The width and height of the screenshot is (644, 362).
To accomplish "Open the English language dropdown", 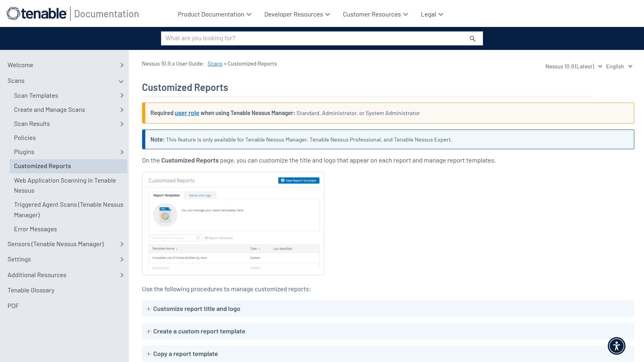I will [619, 66].
